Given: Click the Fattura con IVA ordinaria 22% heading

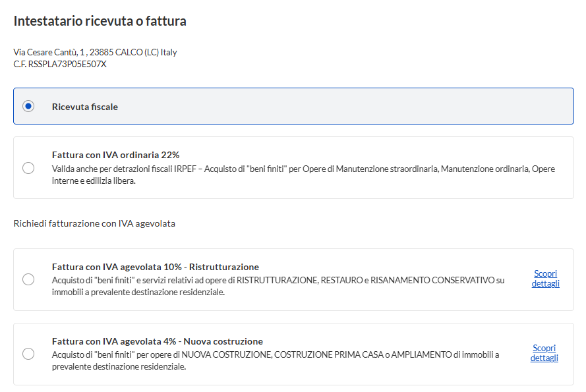Looking at the screenshot, I should pyautogui.click(x=115, y=155).
